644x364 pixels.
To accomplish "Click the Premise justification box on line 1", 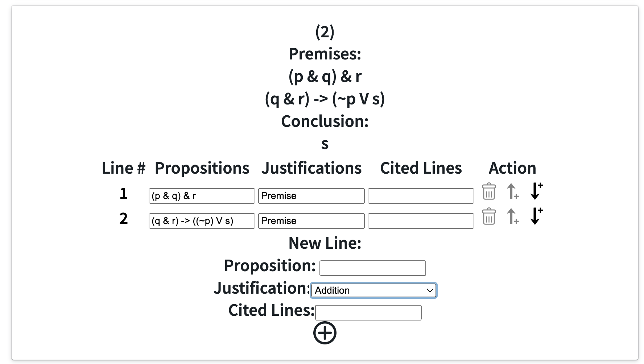I will [x=311, y=196].
